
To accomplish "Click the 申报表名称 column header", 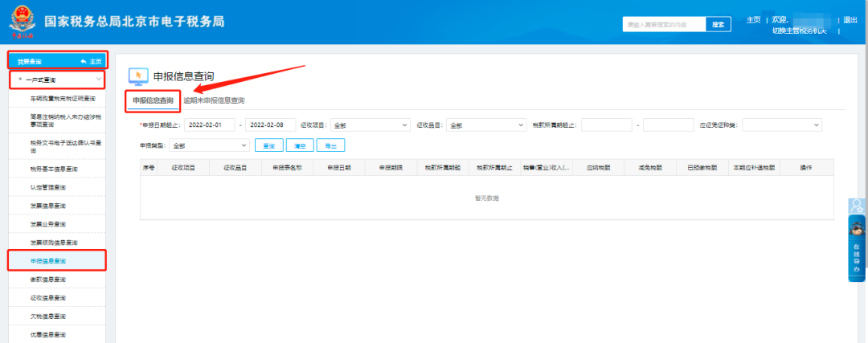I will click(287, 168).
